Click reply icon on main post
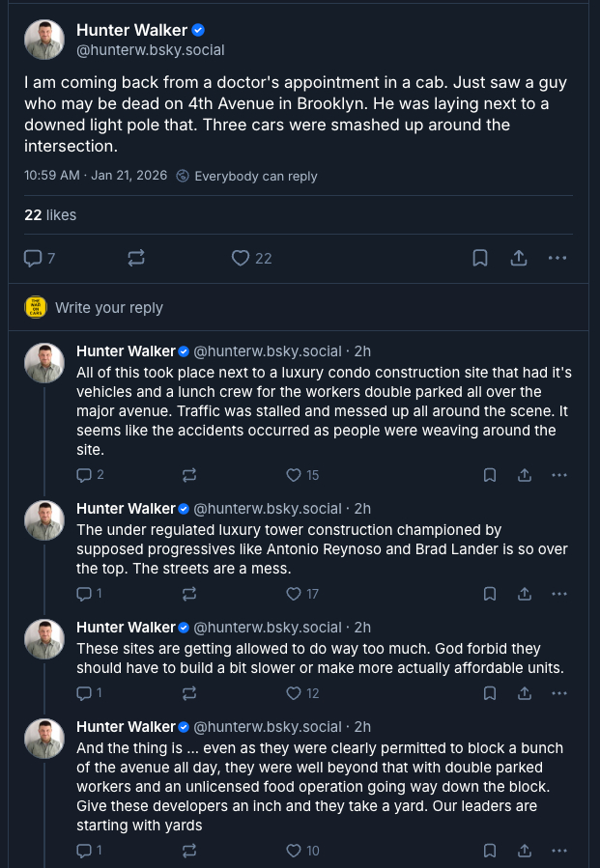600x868 pixels. (33, 258)
